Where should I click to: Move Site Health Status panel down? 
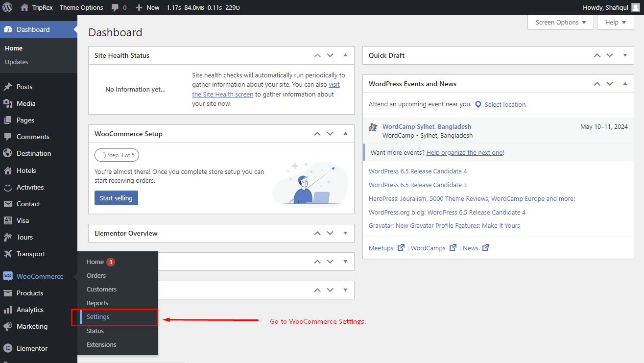click(x=330, y=55)
